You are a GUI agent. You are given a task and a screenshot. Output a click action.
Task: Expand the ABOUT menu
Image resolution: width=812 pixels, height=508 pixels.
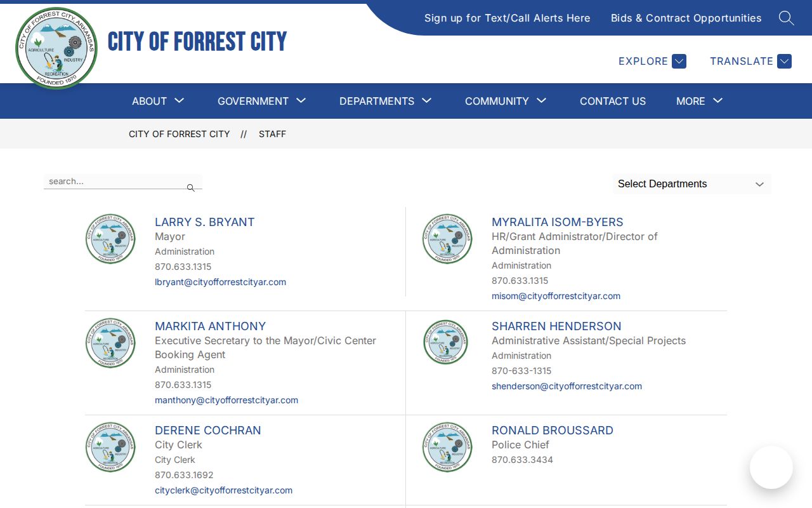click(158, 101)
